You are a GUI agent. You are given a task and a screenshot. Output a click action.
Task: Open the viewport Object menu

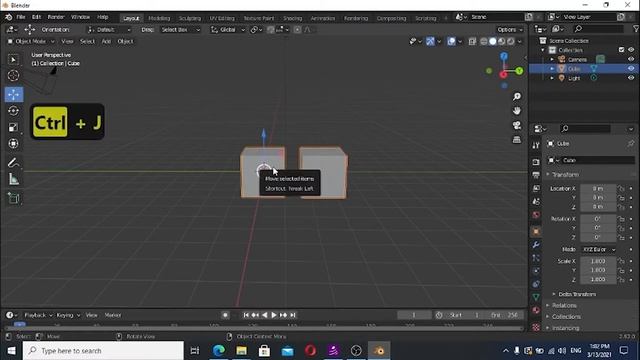click(x=125, y=41)
